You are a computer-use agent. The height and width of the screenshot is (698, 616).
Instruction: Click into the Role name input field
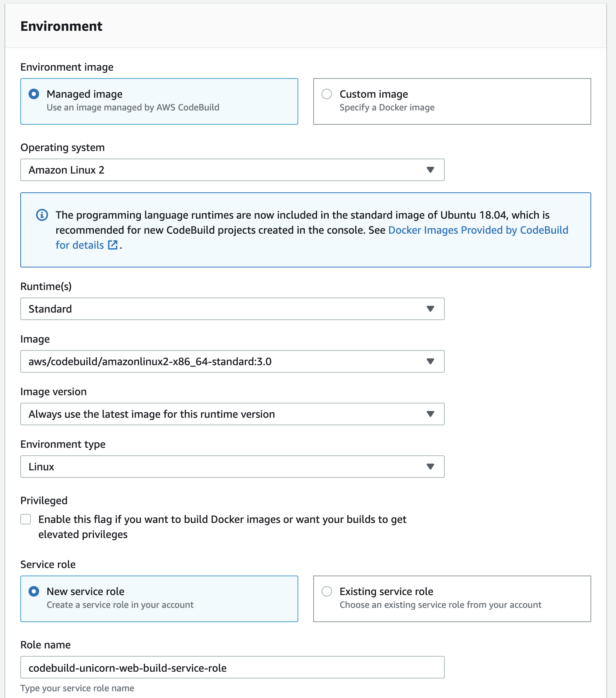pos(232,668)
